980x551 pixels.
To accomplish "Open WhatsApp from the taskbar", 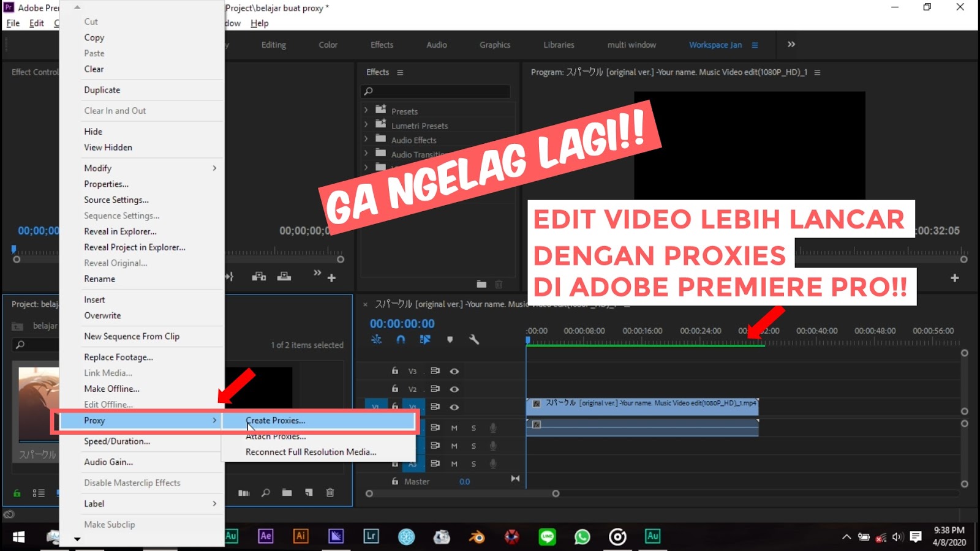I will click(x=582, y=537).
